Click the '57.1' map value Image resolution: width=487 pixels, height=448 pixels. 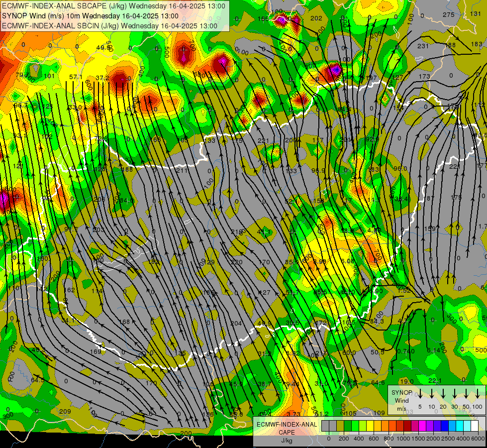pyautogui.click(x=76, y=77)
